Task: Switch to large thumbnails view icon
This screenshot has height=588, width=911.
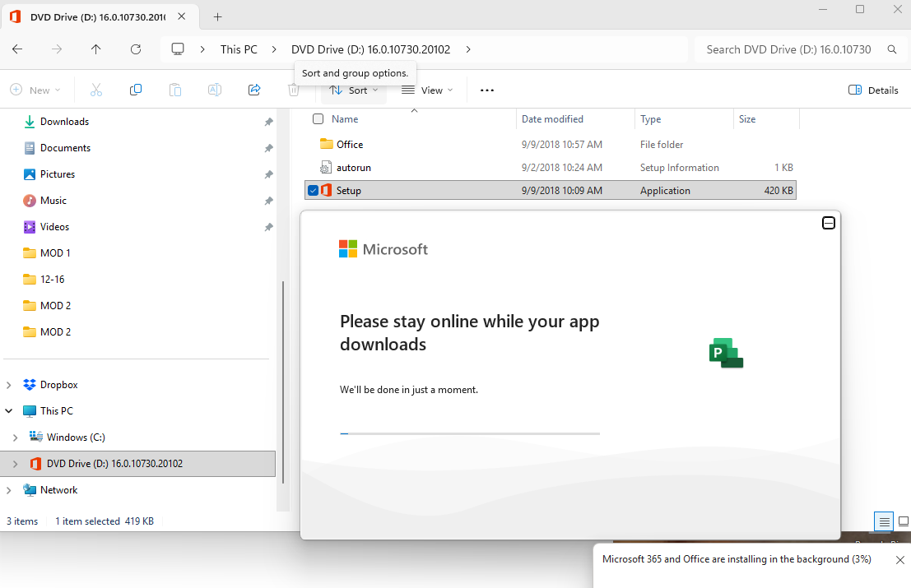Action: tap(904, 521)
